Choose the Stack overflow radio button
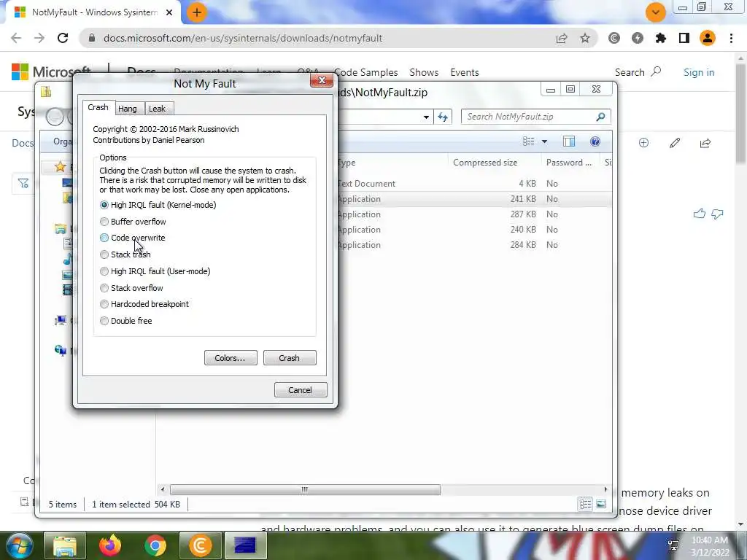747x560 pixels. click(131, 287)
